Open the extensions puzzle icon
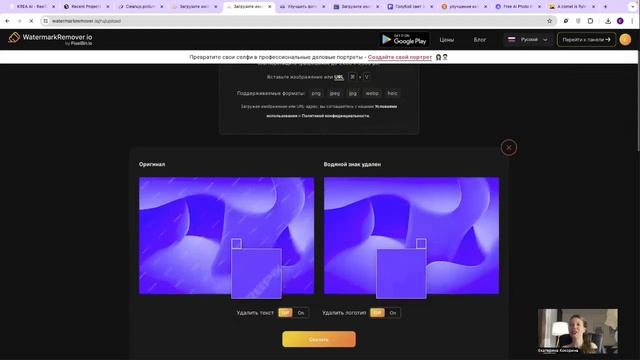Image resolution: width=640 pixels, height=360 pixels. click(590, 21)
